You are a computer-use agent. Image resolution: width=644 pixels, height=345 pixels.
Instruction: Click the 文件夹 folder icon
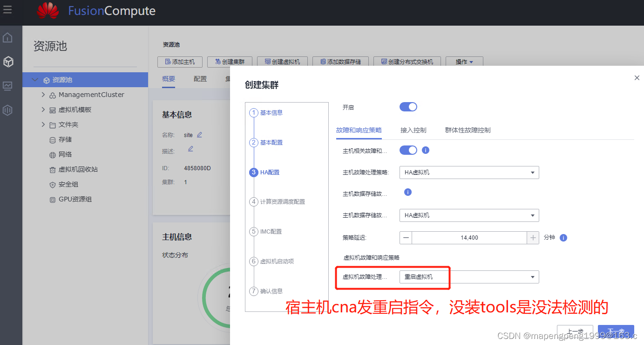click(x=53, y=125)
